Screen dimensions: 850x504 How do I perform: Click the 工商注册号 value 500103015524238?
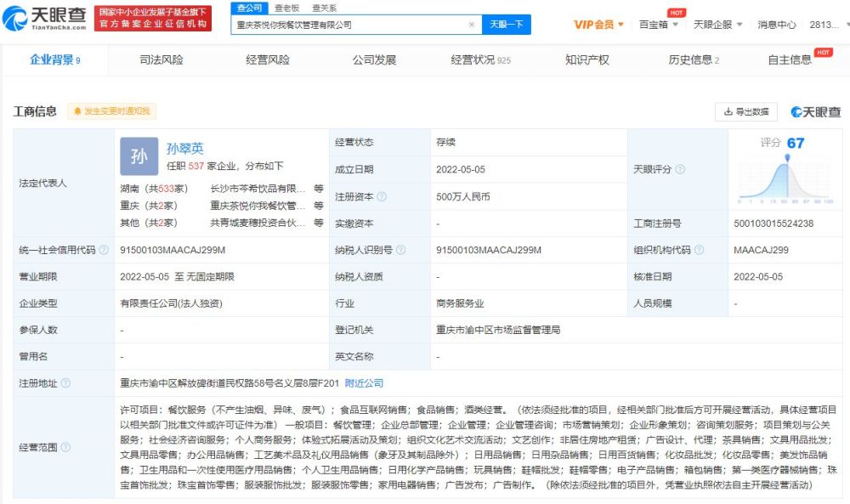(773, 224)
